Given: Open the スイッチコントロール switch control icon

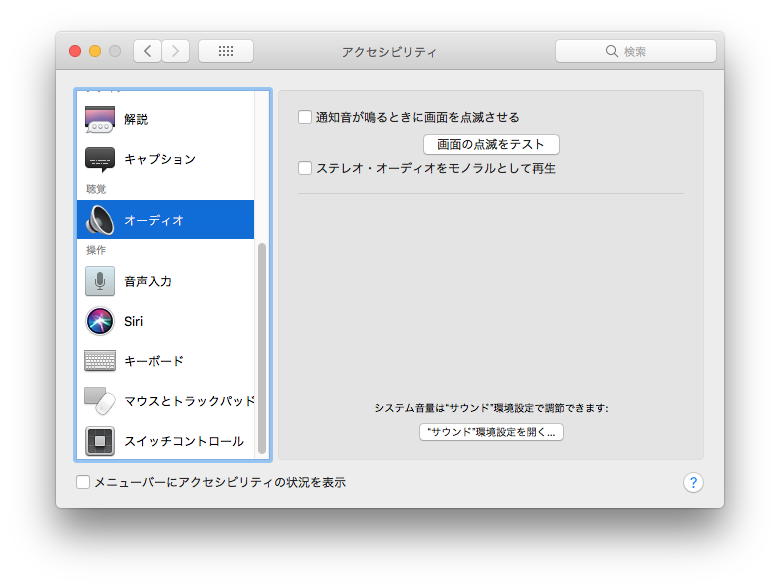Looking at the screenshot, I should [99, 441].
